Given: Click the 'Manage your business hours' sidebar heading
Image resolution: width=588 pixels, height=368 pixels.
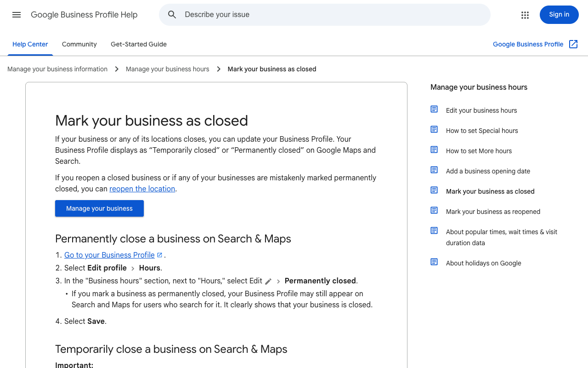Looking at the screenshot, I should [479, 87].
